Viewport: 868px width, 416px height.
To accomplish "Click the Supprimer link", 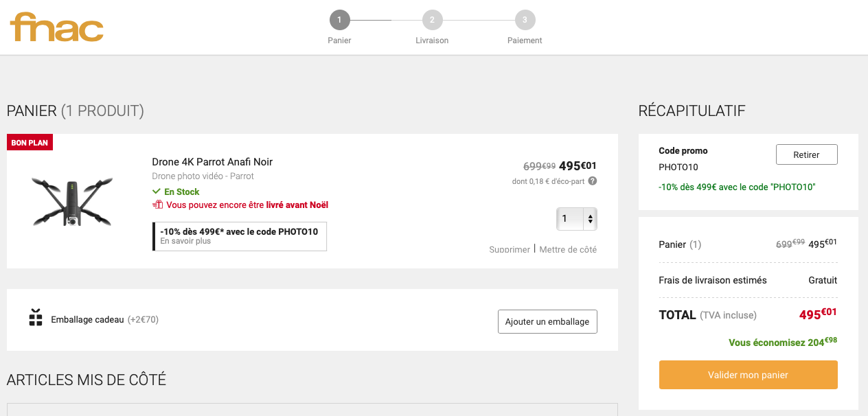I will pos(510,249).
